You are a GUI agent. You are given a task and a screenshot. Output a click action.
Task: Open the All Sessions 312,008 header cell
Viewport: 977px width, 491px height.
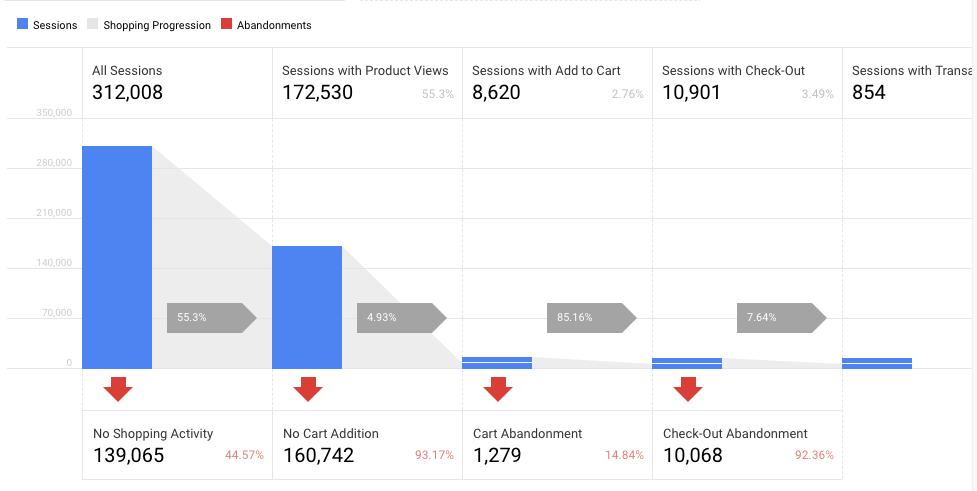[177, 83]
